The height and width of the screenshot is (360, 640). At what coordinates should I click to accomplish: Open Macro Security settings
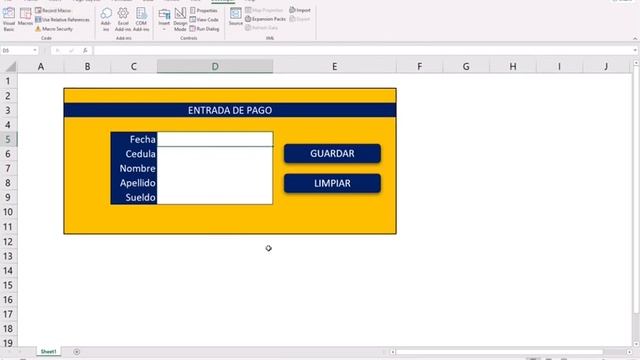(54, 29)
